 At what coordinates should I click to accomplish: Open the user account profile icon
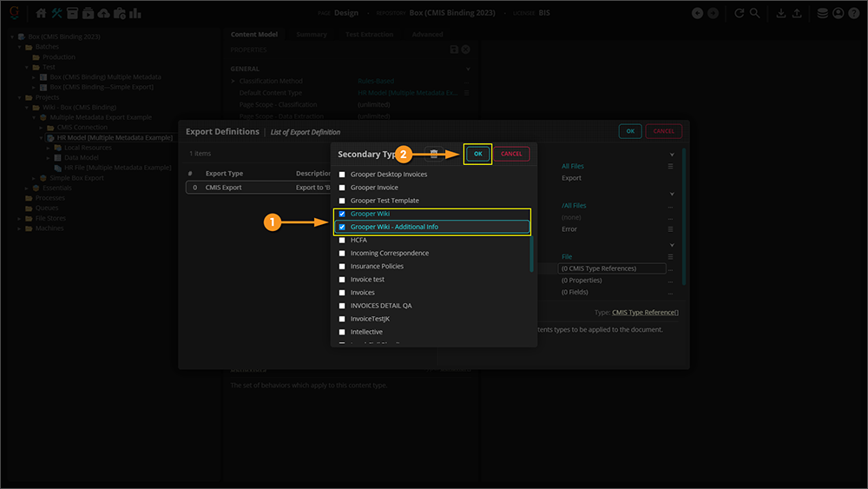[838, 13]
